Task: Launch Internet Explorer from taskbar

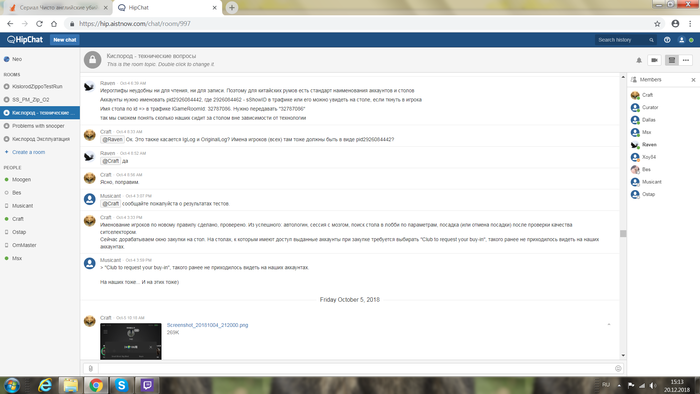Action: [x=45, y=385]
